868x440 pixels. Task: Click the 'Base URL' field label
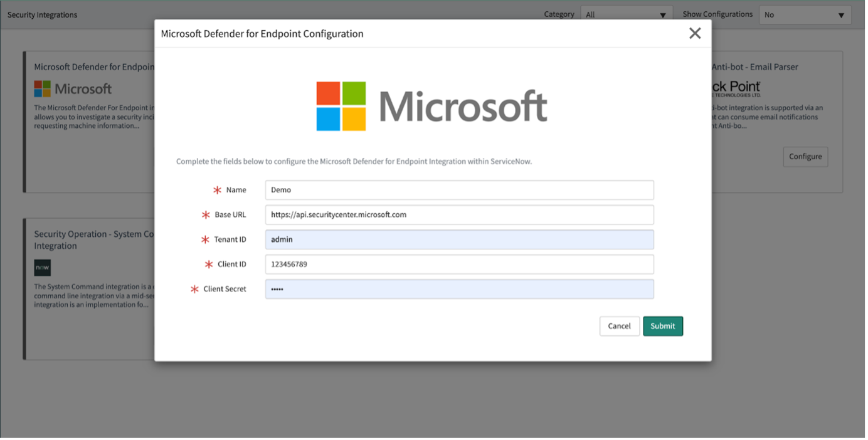pos(230,214)
